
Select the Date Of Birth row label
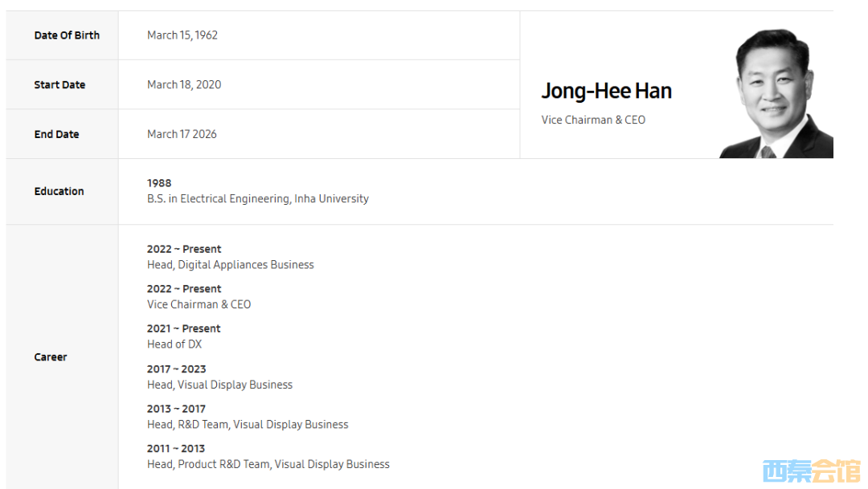coord(67,35)
